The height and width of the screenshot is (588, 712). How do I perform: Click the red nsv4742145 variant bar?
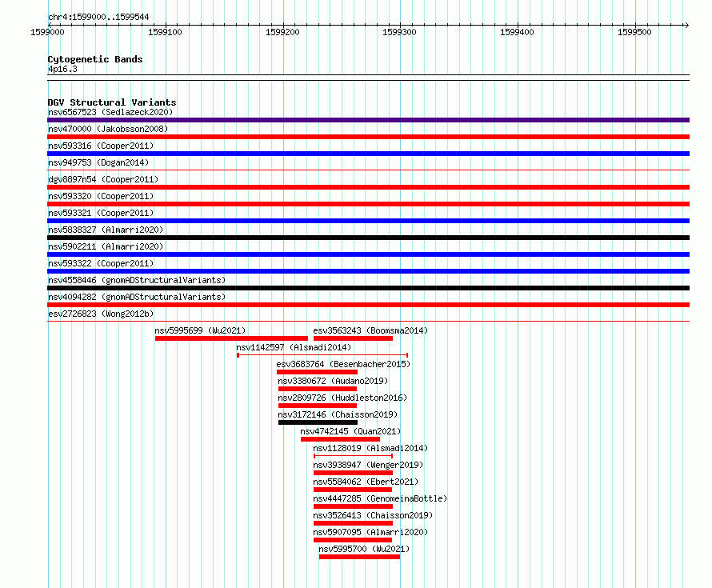click(340, 439)
